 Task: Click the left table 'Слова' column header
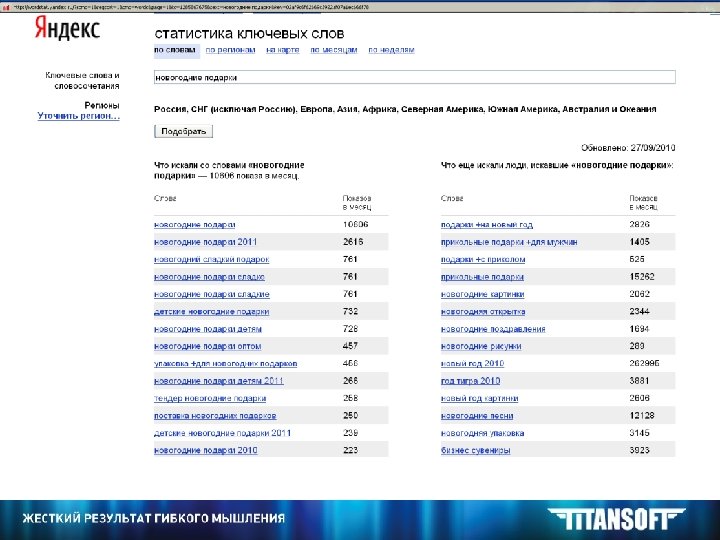(x=165, y=198)
